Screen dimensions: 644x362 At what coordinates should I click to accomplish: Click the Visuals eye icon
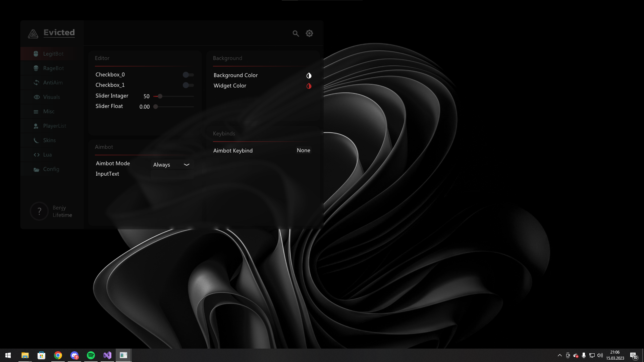[x=37, y=97]
